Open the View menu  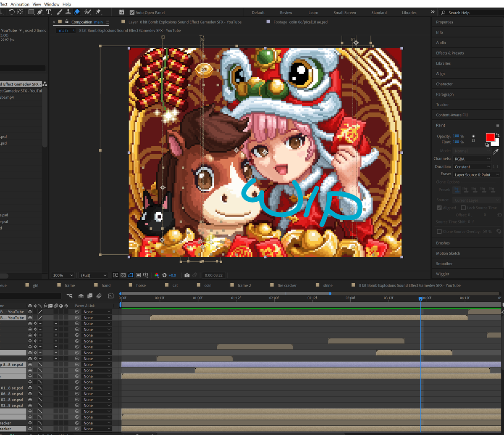(x=37, y=4)
